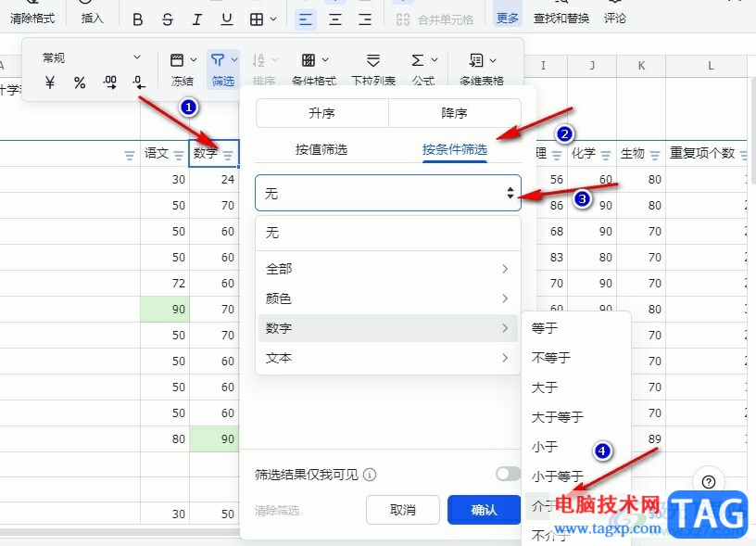Expand 多维表格 options arrow

pyautogui.click(x=493, y=60)
